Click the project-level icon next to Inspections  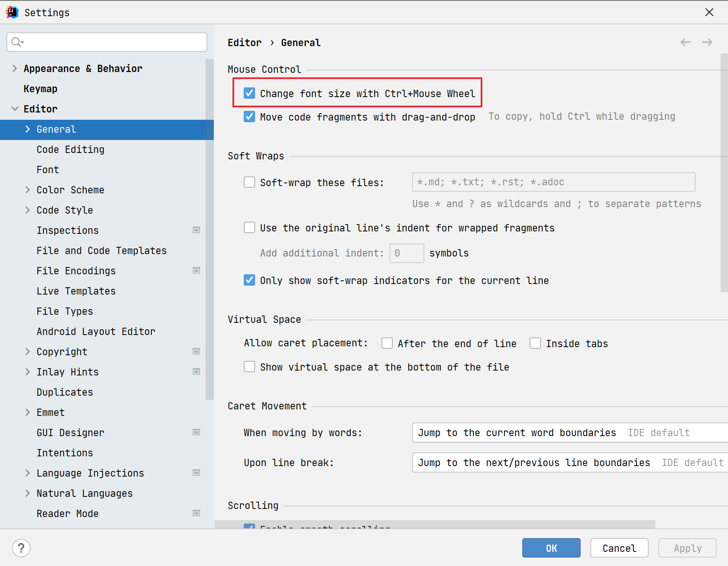pos(196,230)
